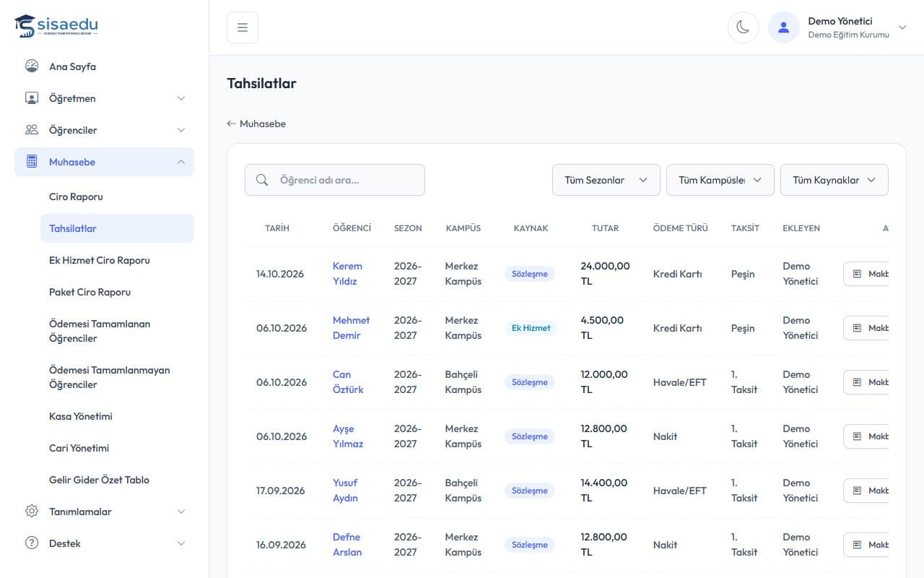Viewport: 924px width, 578px height.
Task: Click the Öğrenci adı ara search field
Action: (335, 180)
